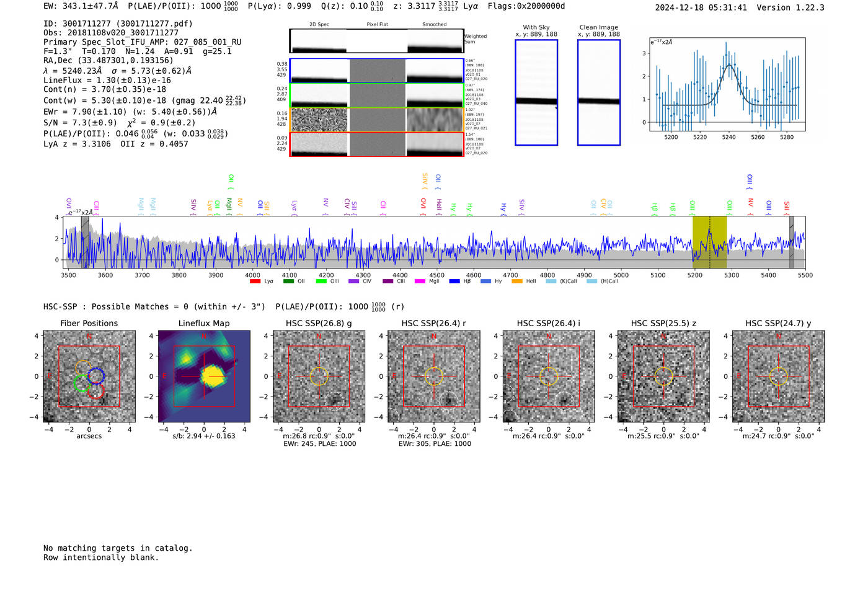
Task: Click the magenta MgII legend swatch
Action: pos(420,282)
